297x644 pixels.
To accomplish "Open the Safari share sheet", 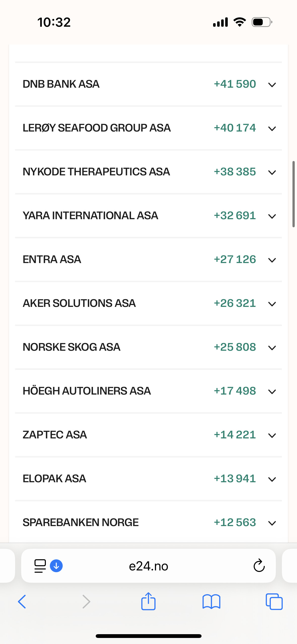I will [x=148, y=601].
